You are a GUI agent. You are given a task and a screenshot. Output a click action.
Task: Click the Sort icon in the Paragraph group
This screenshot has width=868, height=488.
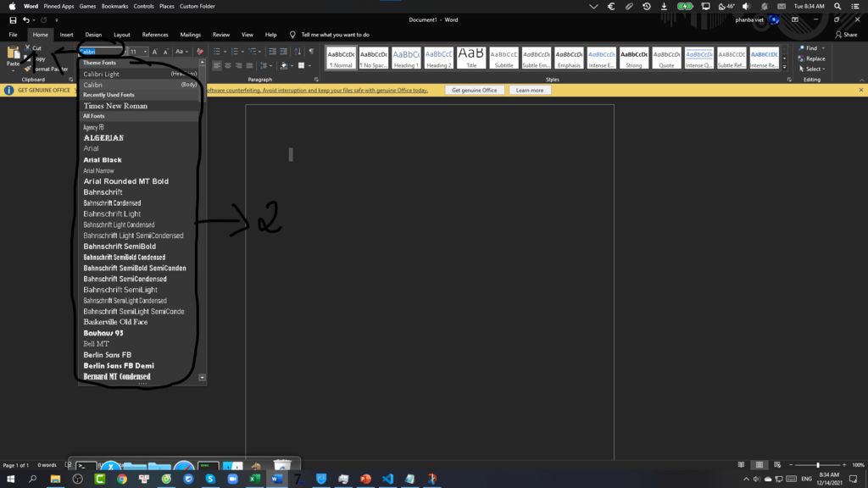pos(298,52)
